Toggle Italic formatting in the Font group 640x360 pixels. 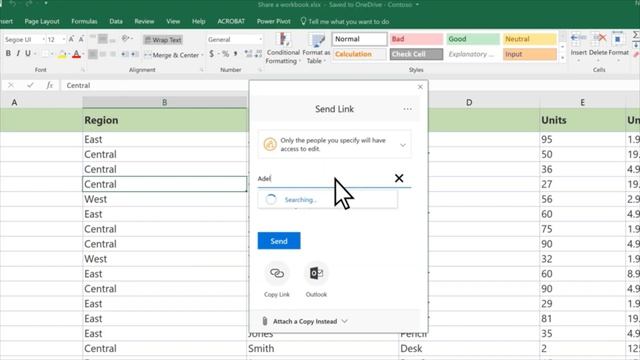click(18, 53)
